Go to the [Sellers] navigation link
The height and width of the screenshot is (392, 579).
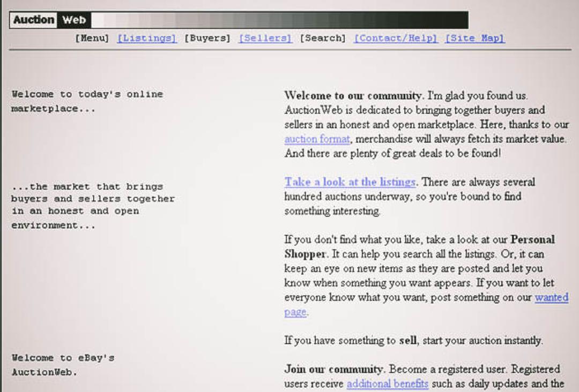pos(265,38)
